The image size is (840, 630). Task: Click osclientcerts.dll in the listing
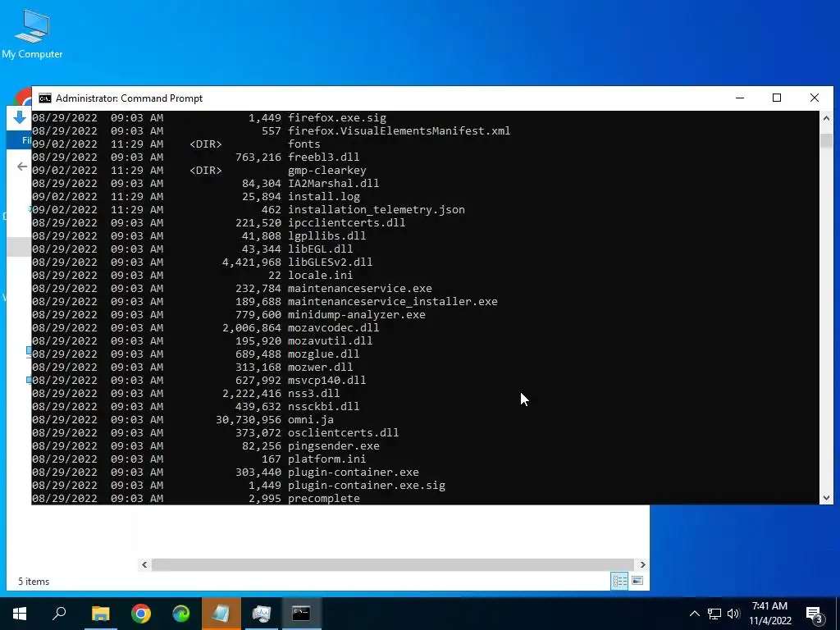pyautogui.click(x=344, y=433)
